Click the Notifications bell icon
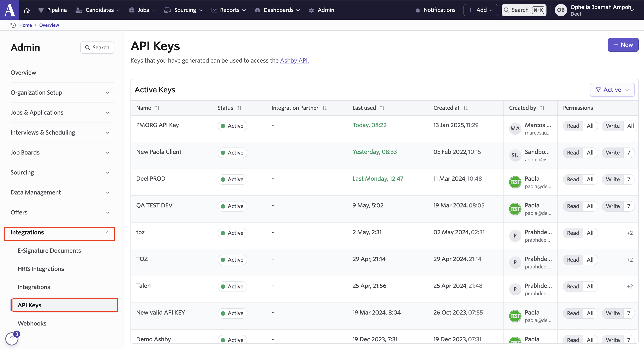 (418, 10)
